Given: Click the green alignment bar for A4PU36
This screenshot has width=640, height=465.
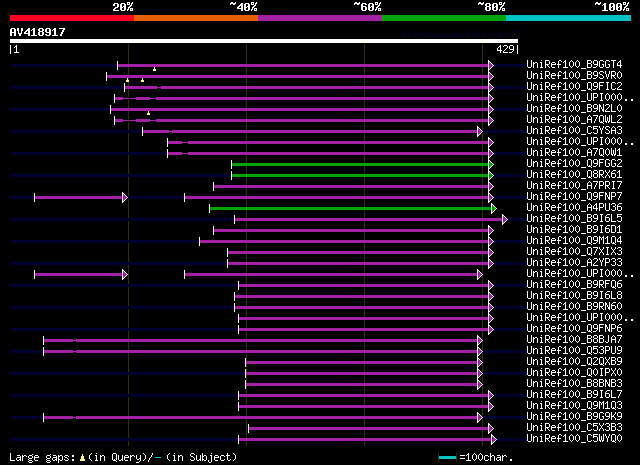Looking at the screenshot, I should [351, 209].
